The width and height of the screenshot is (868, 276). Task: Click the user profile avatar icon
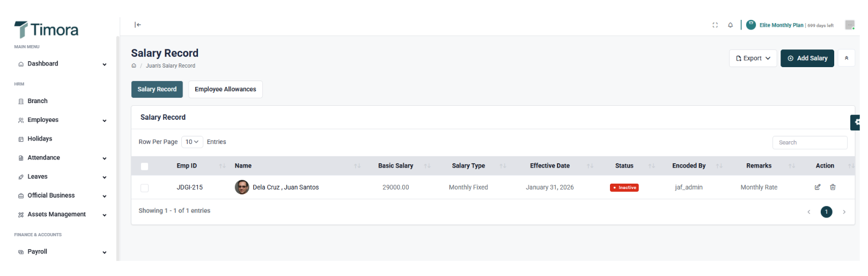[x=849, y=25]
